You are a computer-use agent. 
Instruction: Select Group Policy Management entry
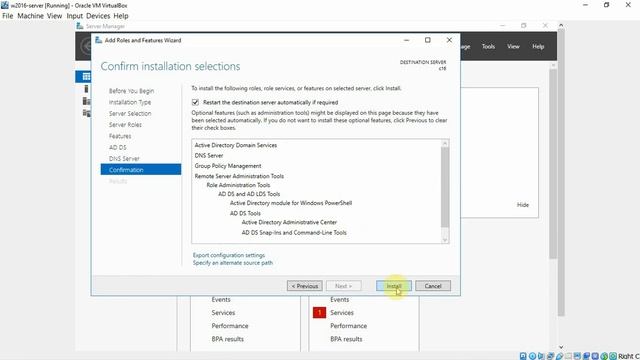tap(228, 166)
